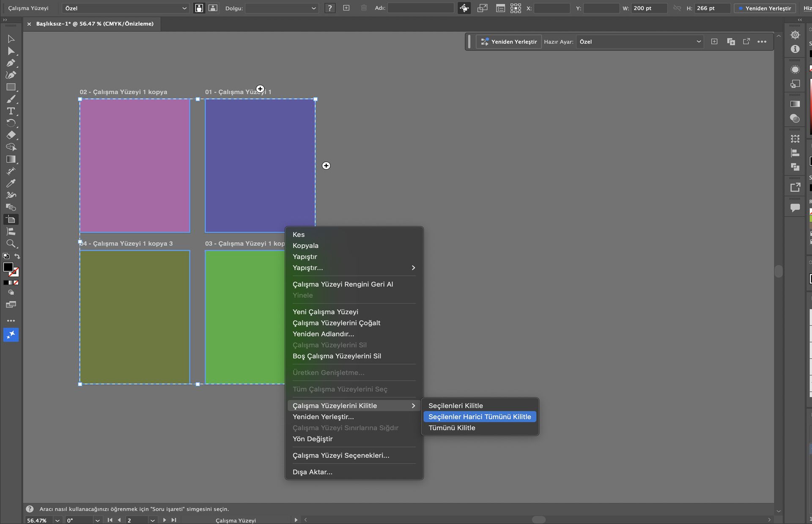Click Çalışma Yüzeylerini Çoğalt menu entry
Screen dimensions: 812x524
tap(336, 323)
